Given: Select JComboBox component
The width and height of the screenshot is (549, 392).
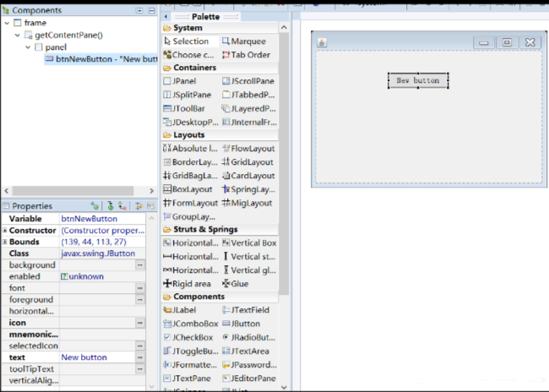Looking at the screenshot, I should [x=191, y=324].
